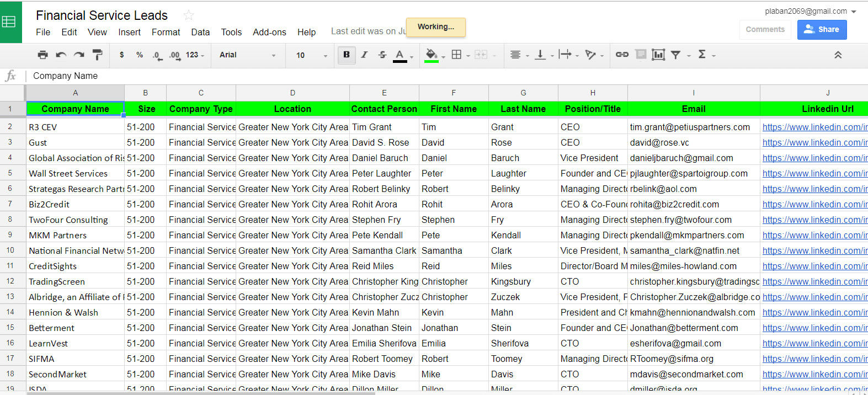Open the font size dropdown
The height and width of the screenshot is (395, 868).
311,55
